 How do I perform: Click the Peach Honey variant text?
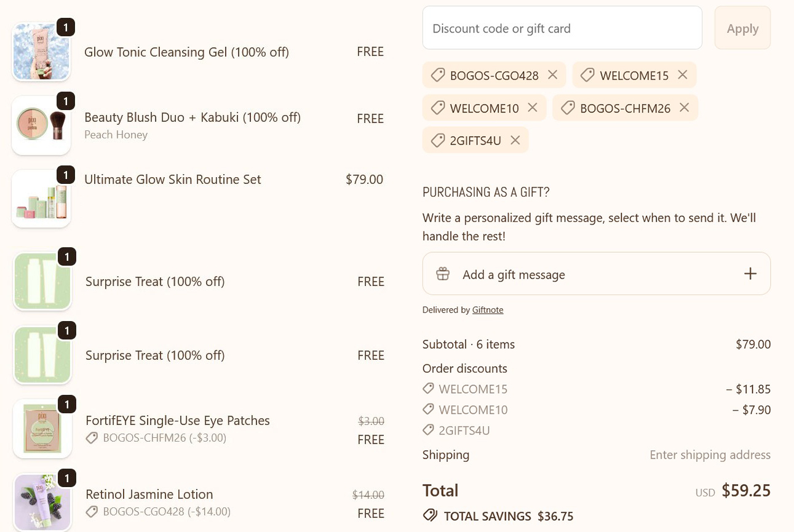[116, 135]
